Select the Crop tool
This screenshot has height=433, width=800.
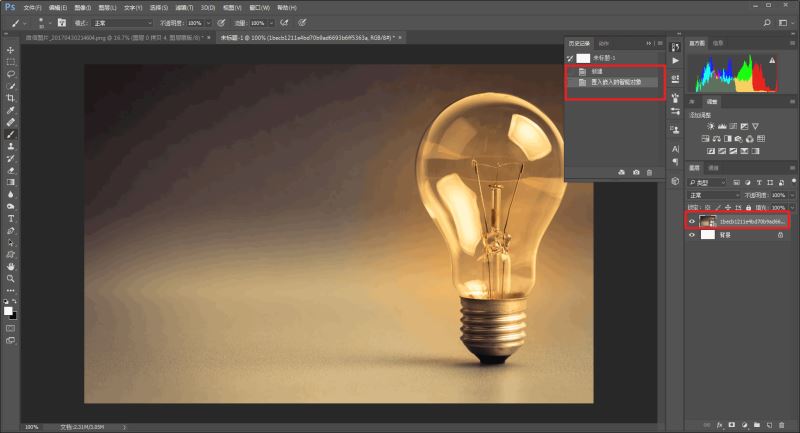pos(10,98)
